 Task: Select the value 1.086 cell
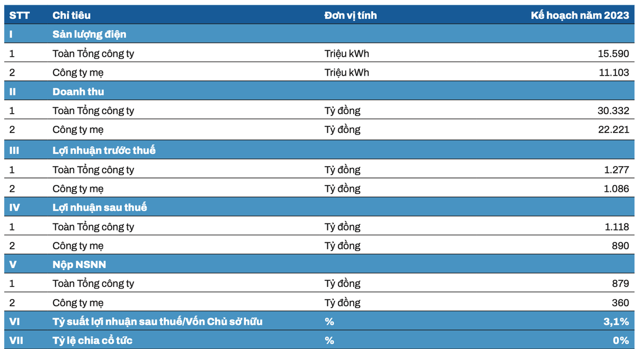click(x=616, y=189)
